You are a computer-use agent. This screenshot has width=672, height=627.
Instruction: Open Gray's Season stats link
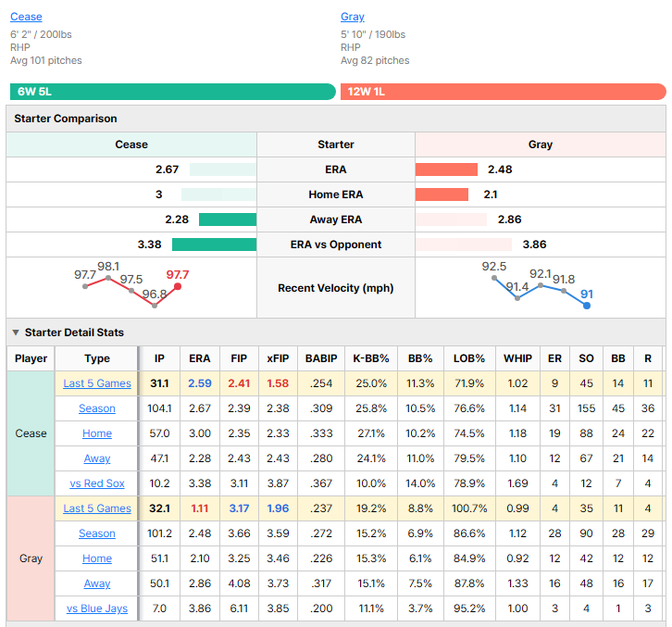[97, 533]
